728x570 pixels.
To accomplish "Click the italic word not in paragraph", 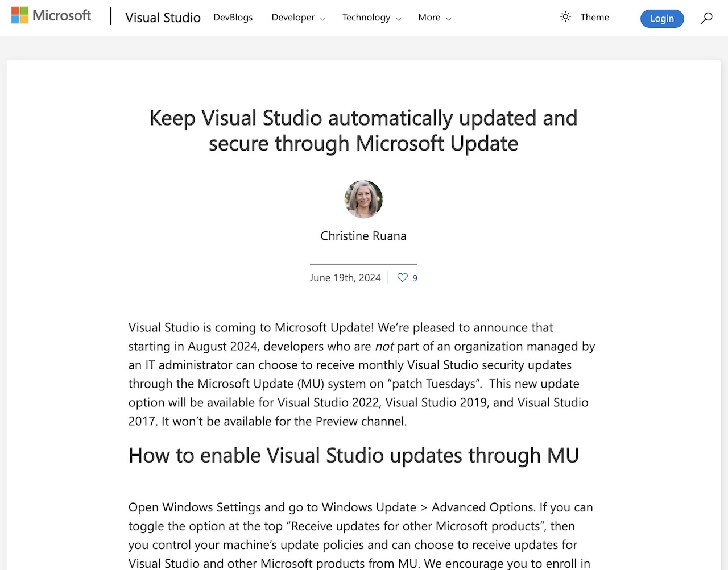I will (384, 346).
